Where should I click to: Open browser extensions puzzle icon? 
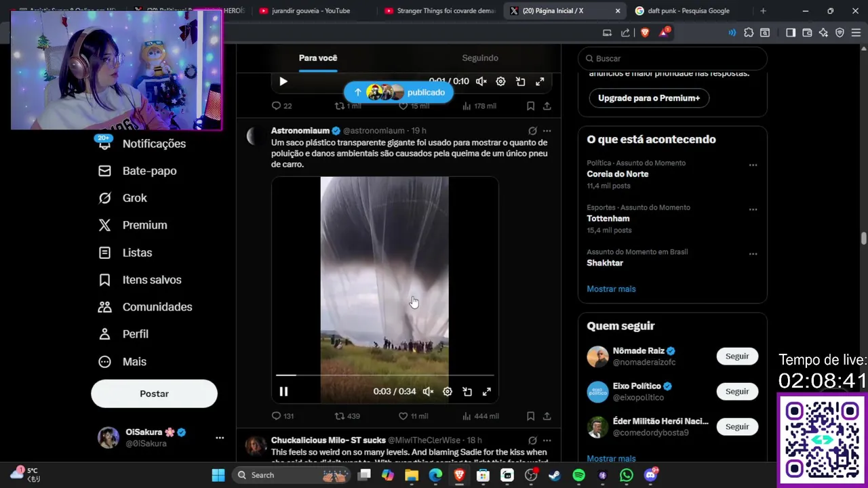[749, 33]
